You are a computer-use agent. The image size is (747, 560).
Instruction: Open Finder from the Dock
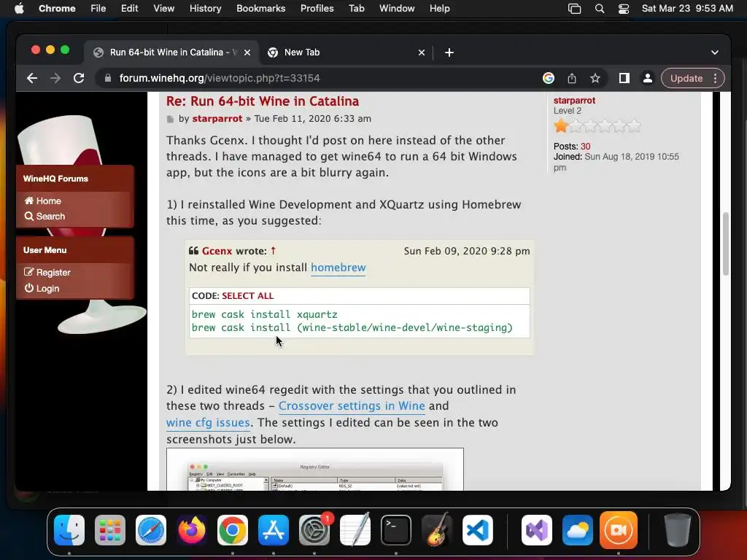(x=69, y=530)
